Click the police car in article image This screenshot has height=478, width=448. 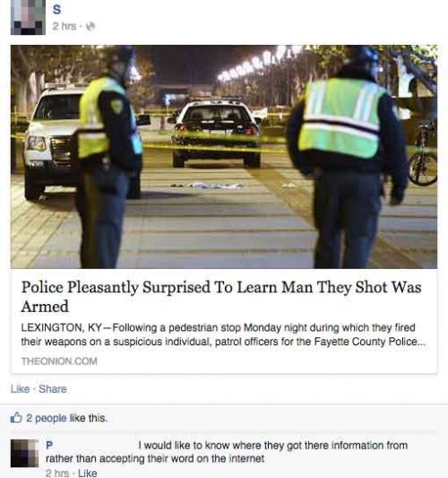(x=215, y=134)
